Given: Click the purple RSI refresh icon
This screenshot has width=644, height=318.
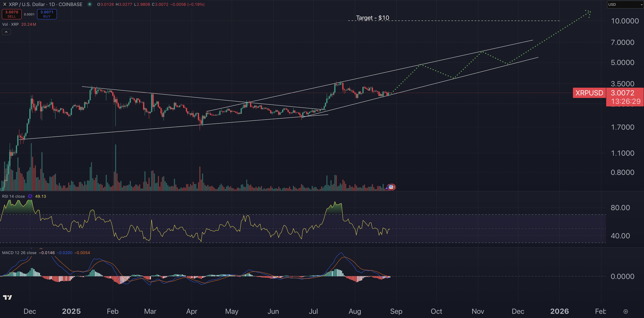Looking at the screenshot, I should pos(30,196).
